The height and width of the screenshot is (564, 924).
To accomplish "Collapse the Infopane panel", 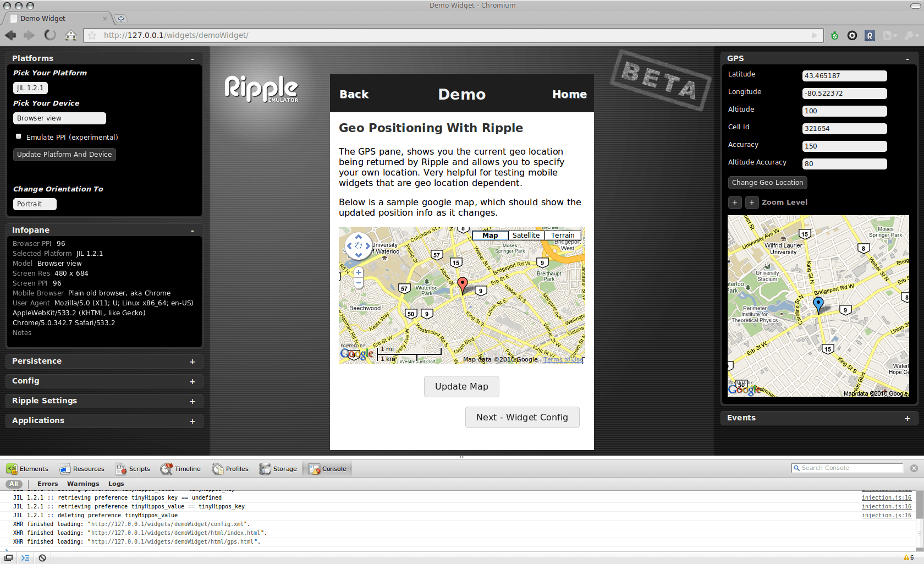I will (192, 231).
